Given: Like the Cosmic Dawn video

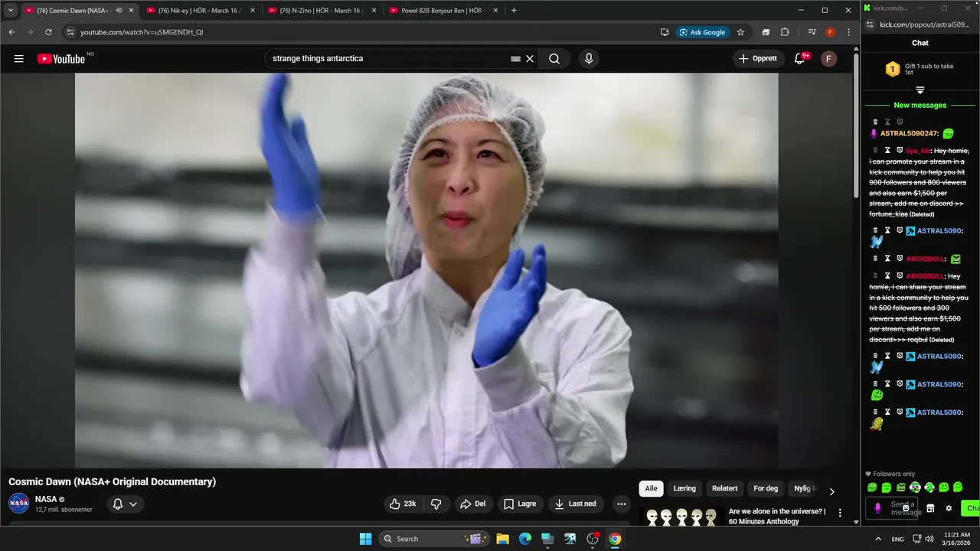Looking at the screenshot, I should (x=403, y=504).
